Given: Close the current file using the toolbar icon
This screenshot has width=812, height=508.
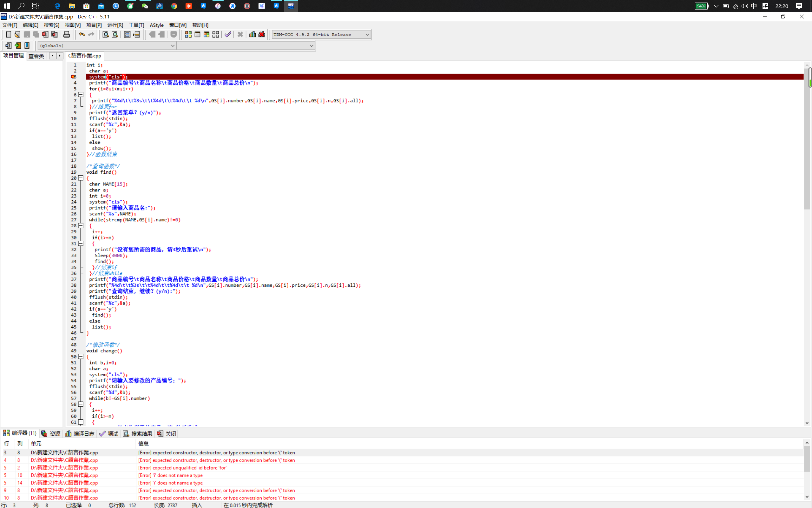Looking at the screenshot, I should point(45,34).
